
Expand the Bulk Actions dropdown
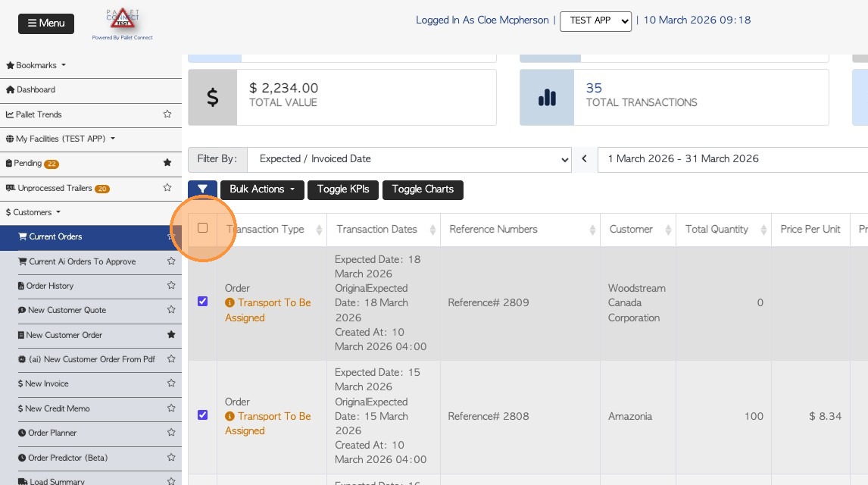(x=262, y=189)
